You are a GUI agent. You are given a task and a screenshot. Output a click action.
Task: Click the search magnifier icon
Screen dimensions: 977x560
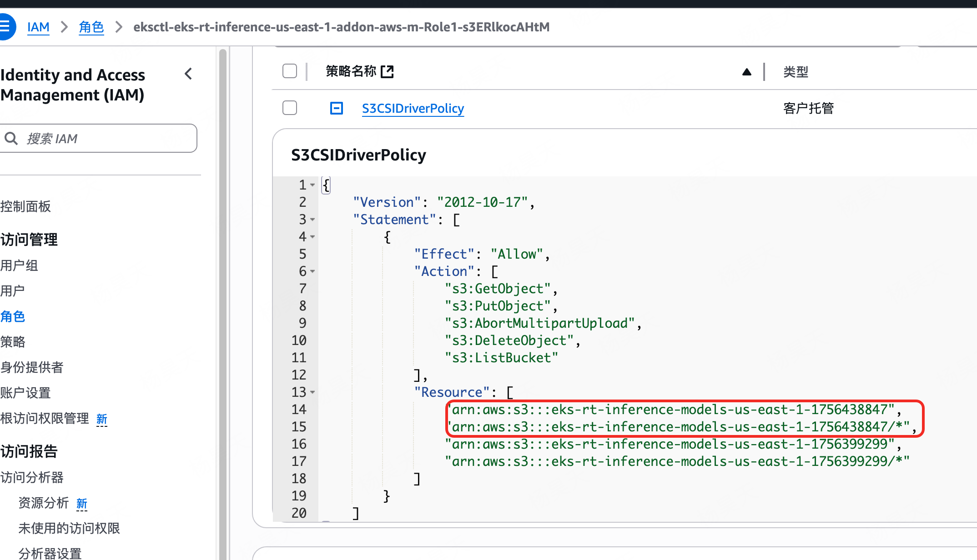[x=11, y=138]
